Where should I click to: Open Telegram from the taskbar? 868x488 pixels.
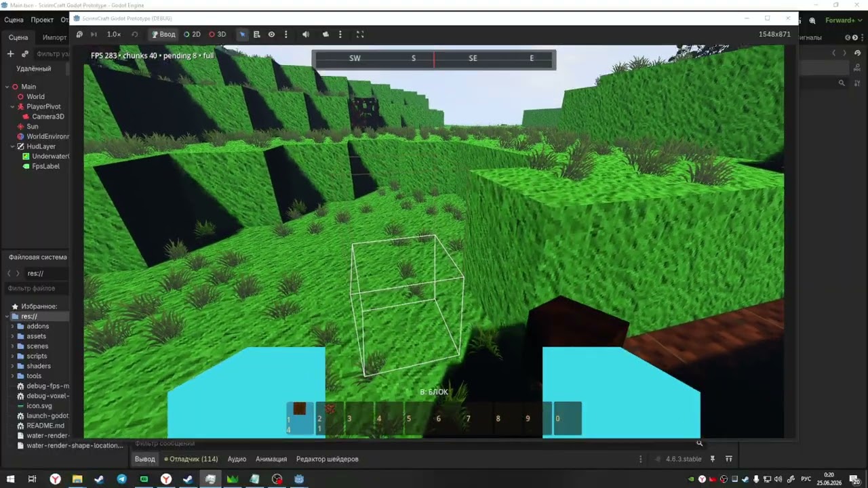[121, 479]
